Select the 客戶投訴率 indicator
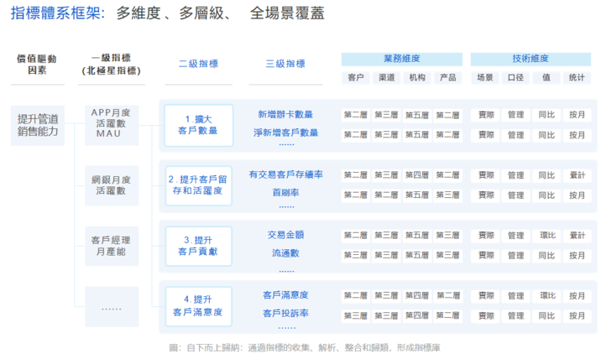Image resolution: width=611 pixels, height=364 pixels. coord(285,314)
